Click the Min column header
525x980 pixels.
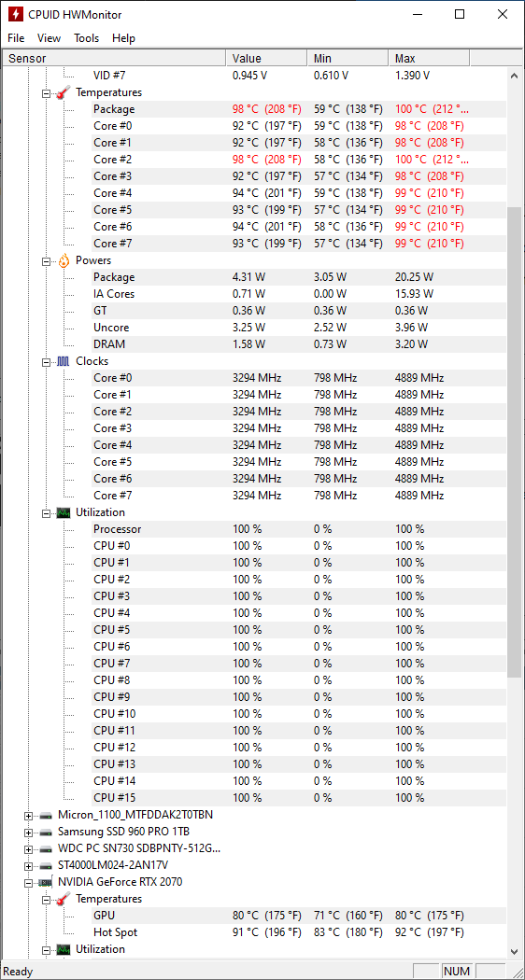[x=348, y=59]
